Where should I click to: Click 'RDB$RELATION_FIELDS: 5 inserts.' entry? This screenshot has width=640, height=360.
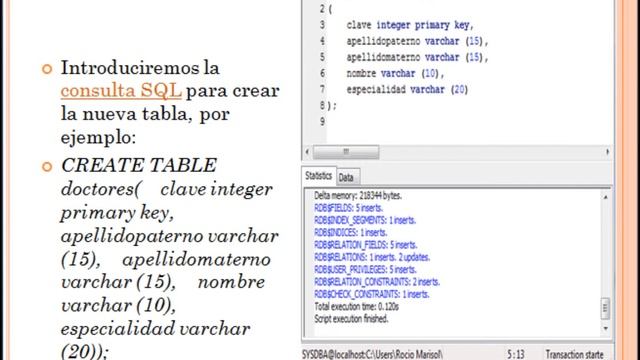[366, 245]
